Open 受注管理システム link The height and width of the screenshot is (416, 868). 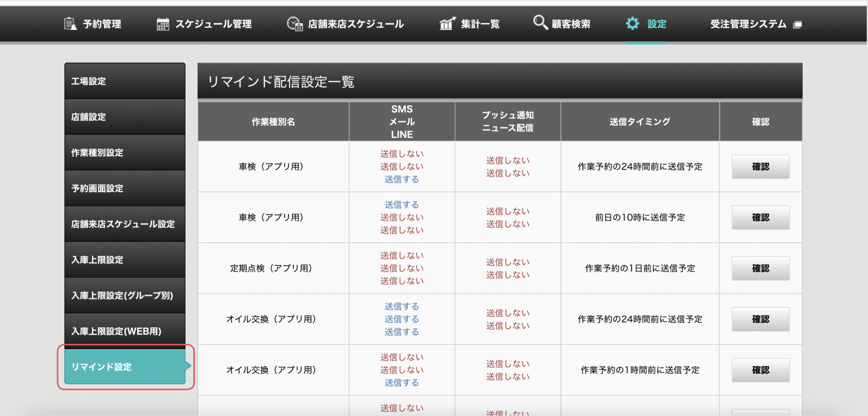[x=748, y=24]
